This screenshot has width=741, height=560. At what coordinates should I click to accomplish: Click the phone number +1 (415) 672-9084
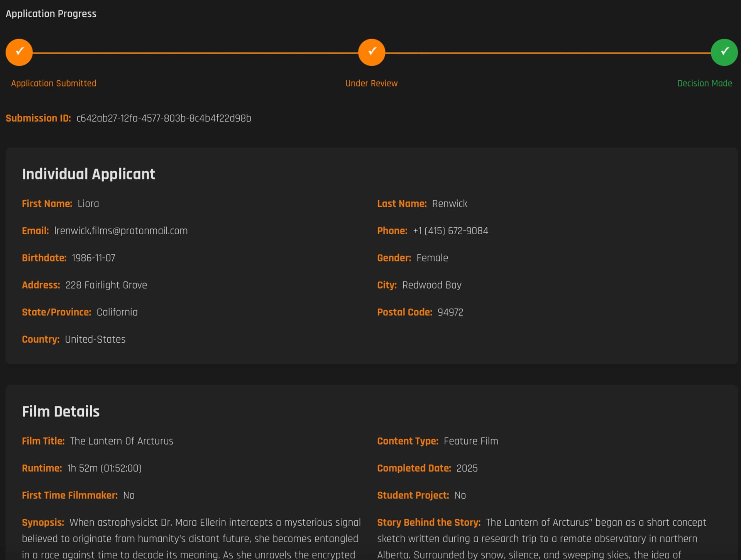(450, 230)
